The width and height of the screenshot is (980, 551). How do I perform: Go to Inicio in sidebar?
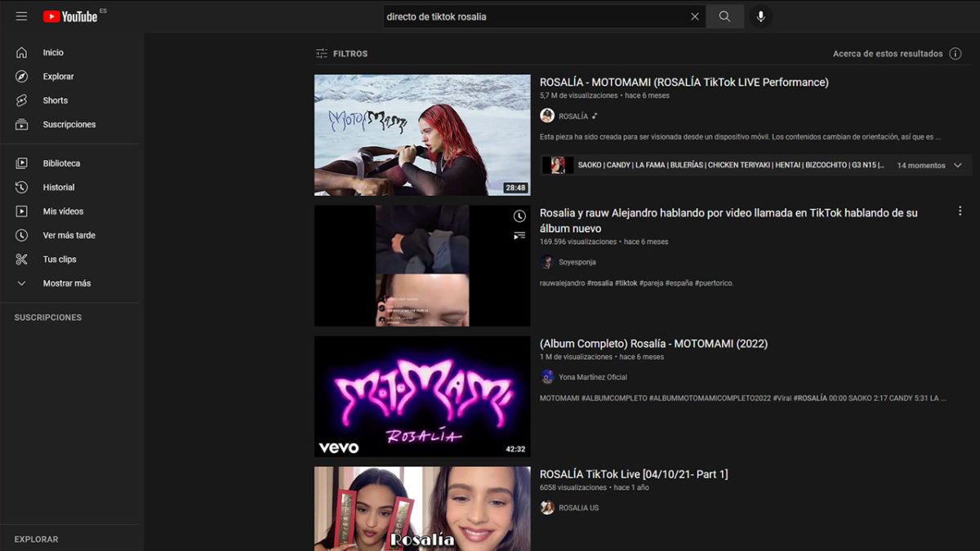click(53, 52)
